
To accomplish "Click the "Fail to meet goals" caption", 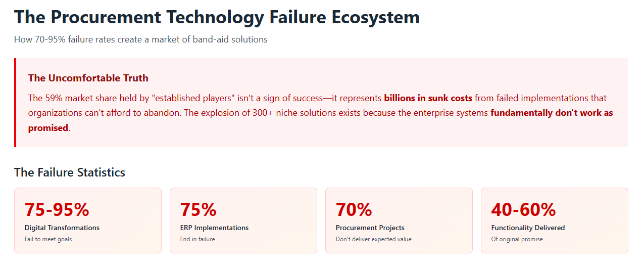I will click(48, 239).
